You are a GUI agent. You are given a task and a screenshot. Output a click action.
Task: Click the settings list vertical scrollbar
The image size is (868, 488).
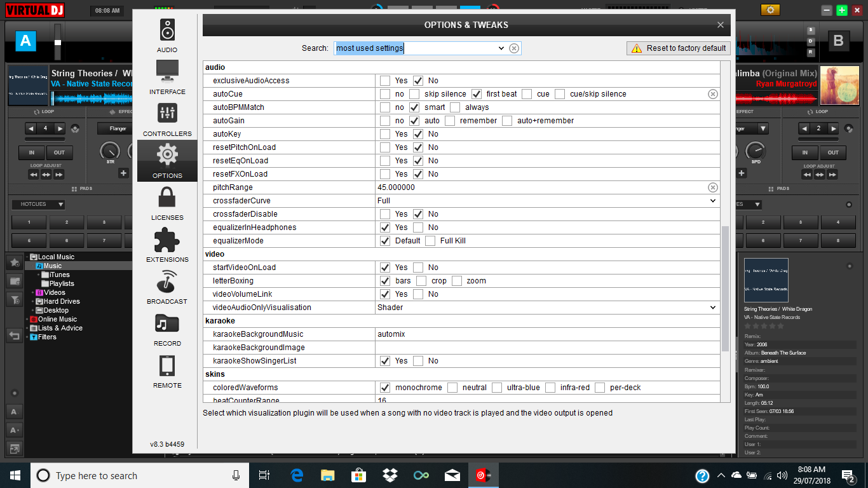click(x=725, y=289)
